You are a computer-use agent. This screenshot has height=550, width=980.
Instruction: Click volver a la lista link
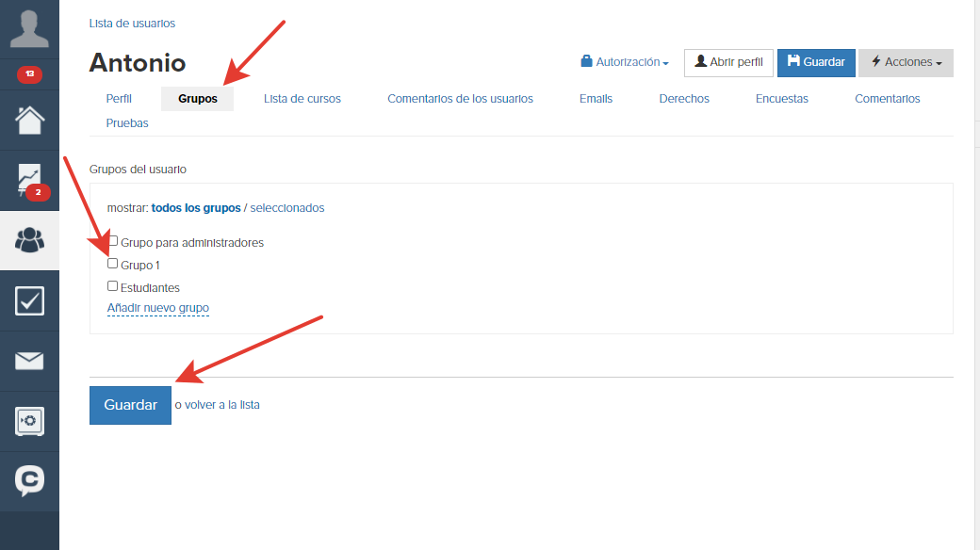(221, 405)
